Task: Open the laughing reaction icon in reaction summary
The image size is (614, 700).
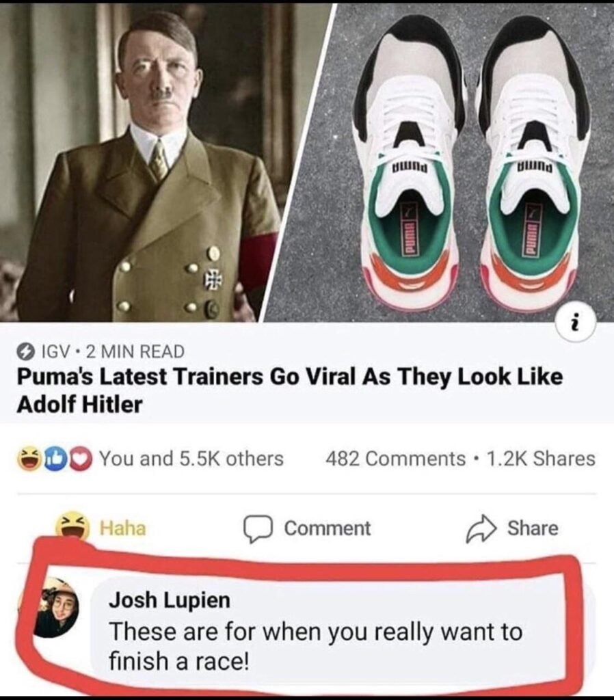Action: click(29, 459)
